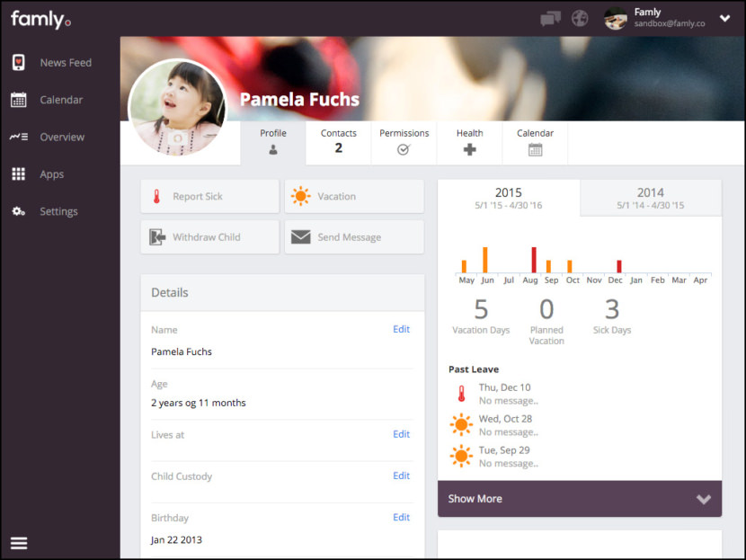The image size is (746, 560).
Task: Click thermometer icon beside Thu, Dec 10
Action: pyautogui.click(x=461, y=394)
